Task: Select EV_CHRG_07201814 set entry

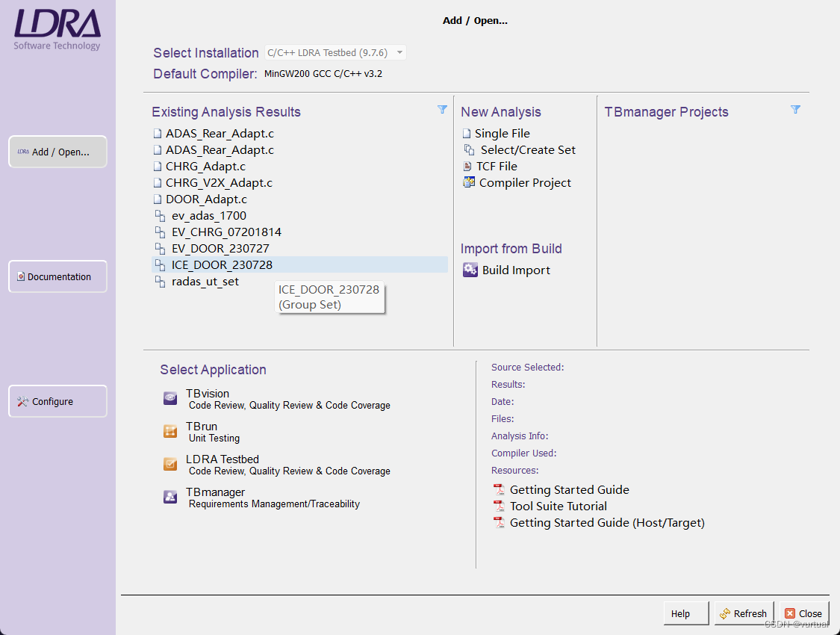Action: point(226,232)
